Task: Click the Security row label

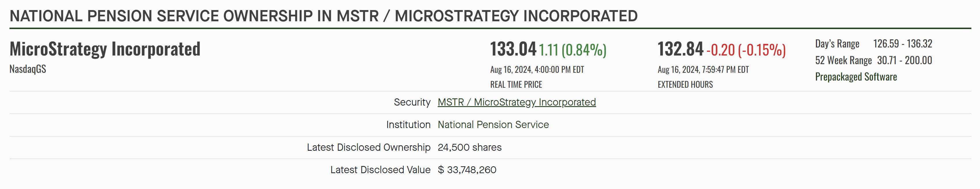Action: tap(412, 102)
